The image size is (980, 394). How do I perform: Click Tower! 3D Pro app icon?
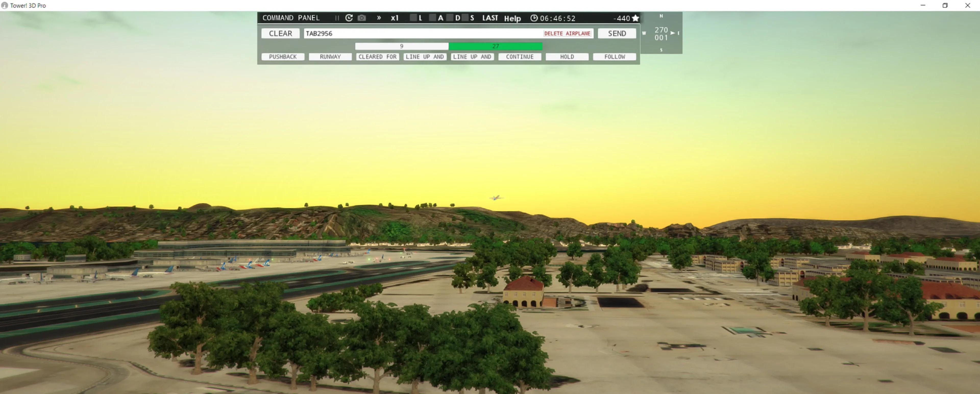point(5,5)
